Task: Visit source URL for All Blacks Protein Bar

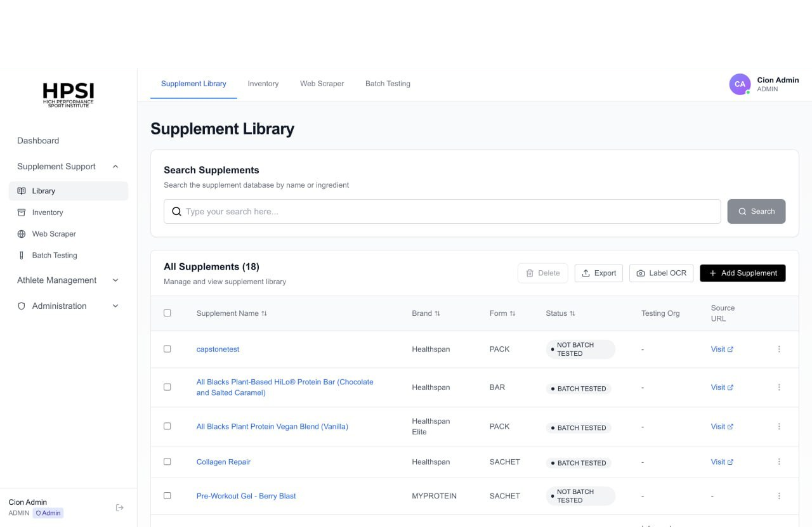Action: 722,387
